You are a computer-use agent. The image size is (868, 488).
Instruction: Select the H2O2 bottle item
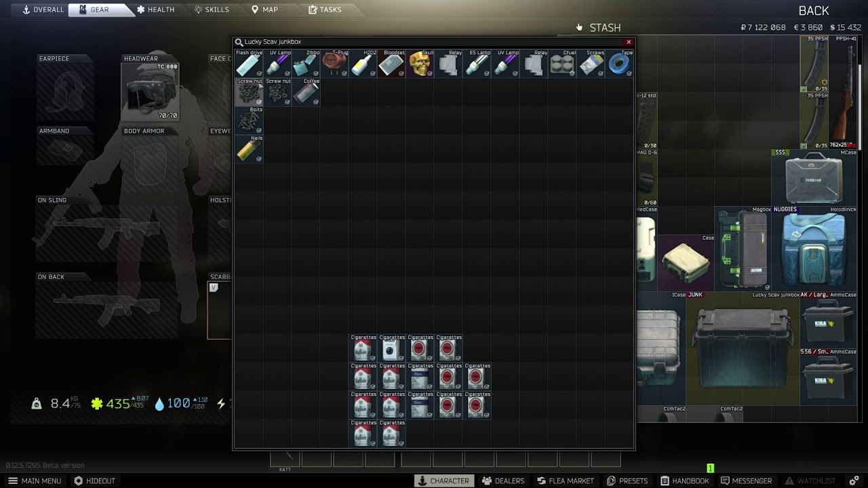pyautogui.click(x=363, y=63)
